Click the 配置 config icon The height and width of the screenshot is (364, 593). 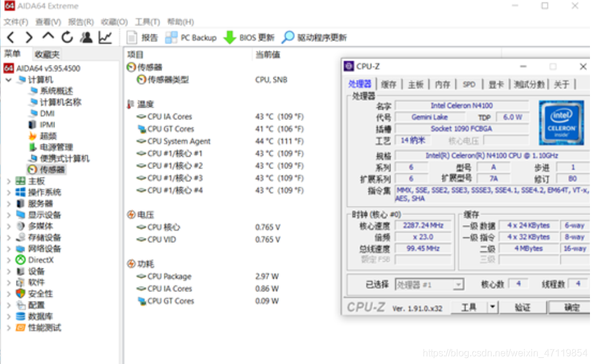point(21,305)
